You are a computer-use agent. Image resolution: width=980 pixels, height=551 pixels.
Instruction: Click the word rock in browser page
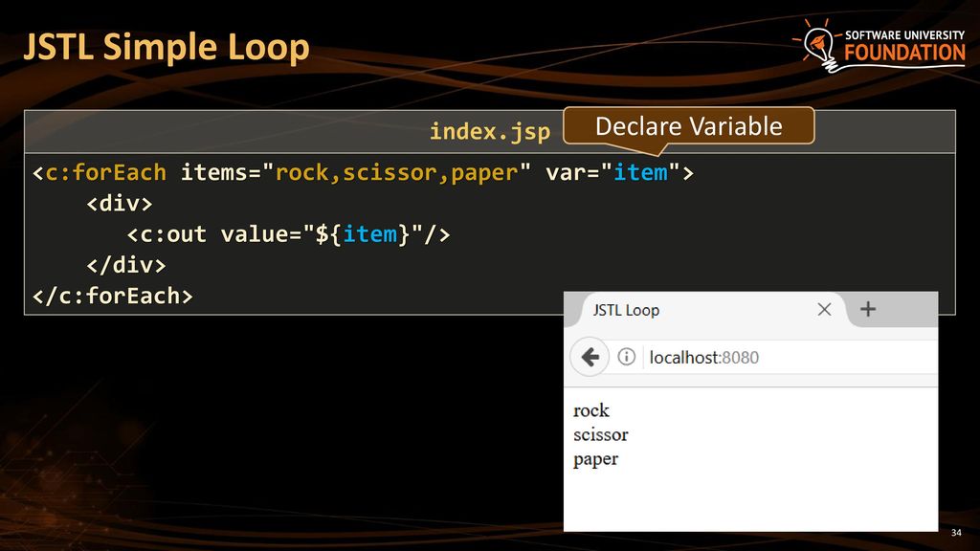tap(590, 410)
